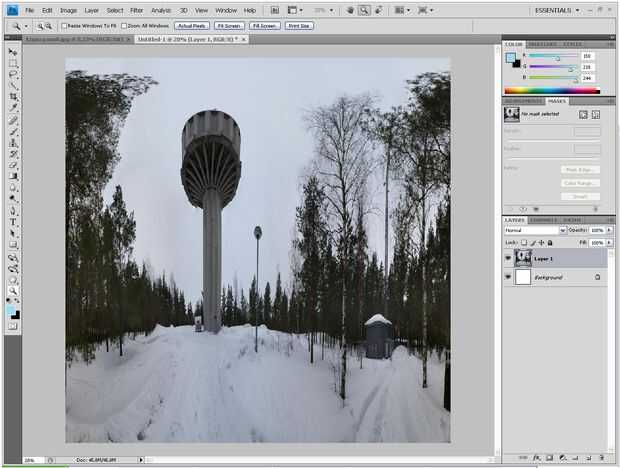Select the Eyedropper tool
The height and width of the screenshot is (468, 620).
tap(13, 108)
